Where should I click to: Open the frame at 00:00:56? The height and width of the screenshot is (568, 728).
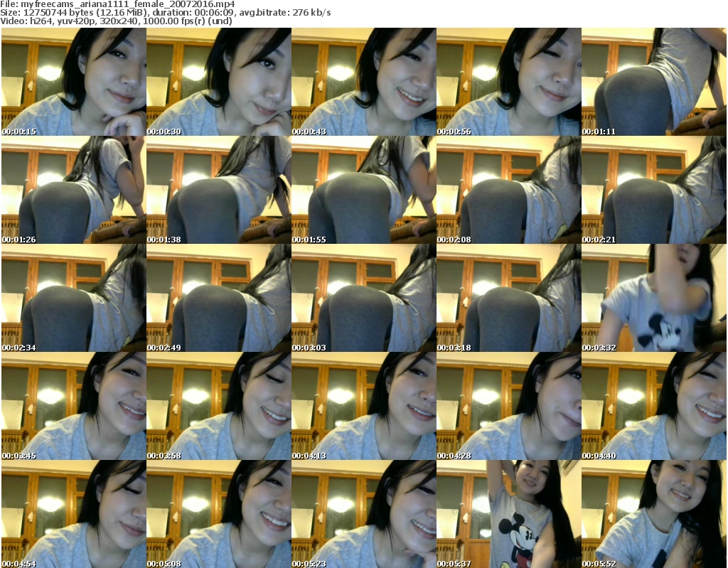coord(509,82)
